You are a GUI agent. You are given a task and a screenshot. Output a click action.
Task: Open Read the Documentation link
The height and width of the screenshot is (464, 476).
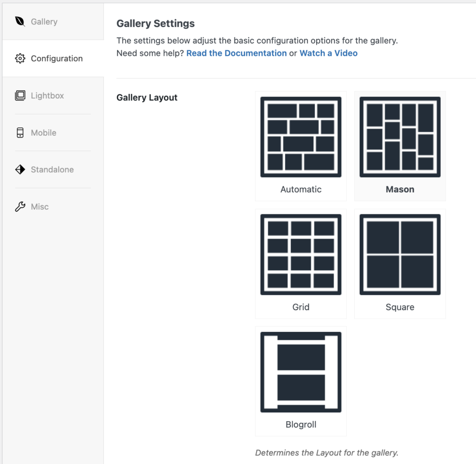point(236,53)
